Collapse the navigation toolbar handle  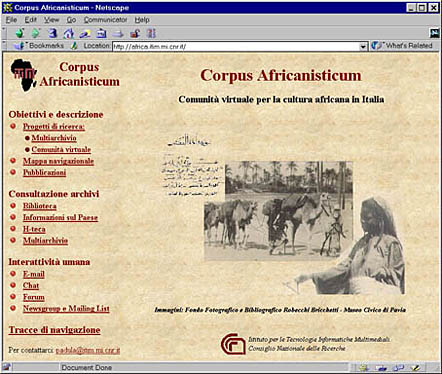[4, 33]
